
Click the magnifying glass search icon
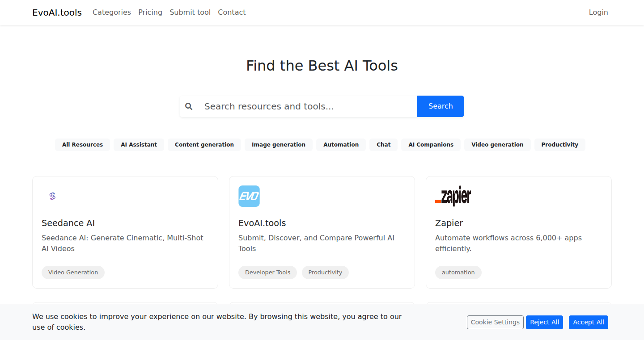tap(189, 106)
